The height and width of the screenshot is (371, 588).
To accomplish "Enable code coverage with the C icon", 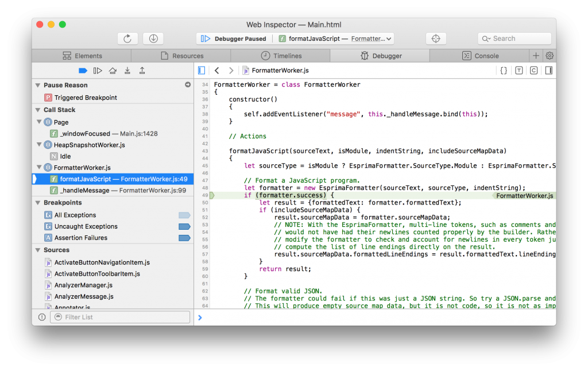I will (534, 70).
